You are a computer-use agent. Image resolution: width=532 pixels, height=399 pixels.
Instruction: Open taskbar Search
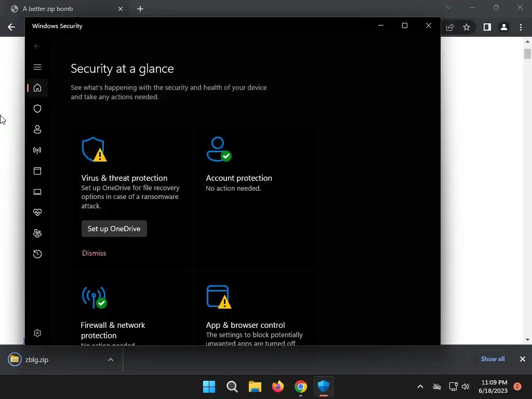tap(232, 387)
